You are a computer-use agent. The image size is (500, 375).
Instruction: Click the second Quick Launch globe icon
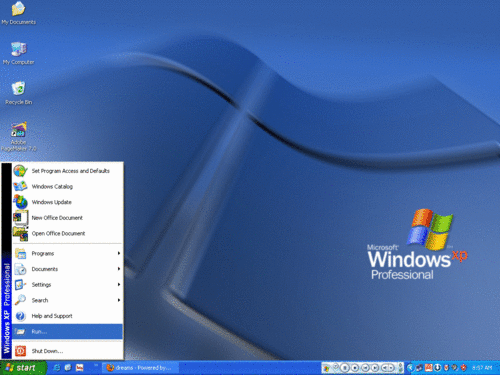click(x=68, y=368)
